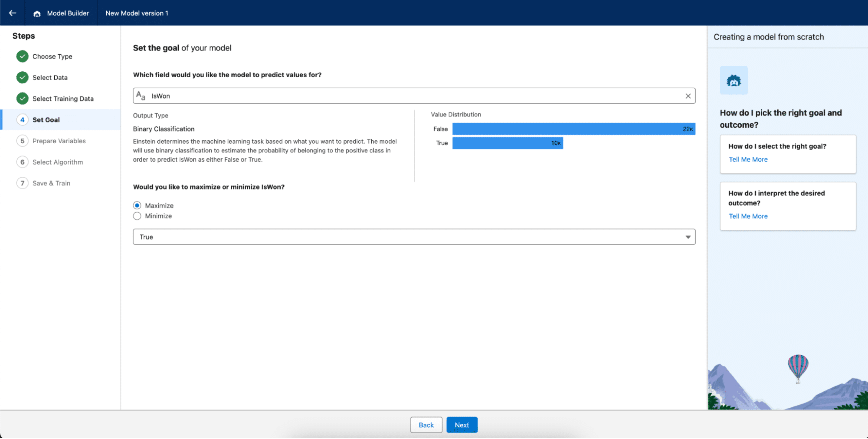The height and width of the screenshot is (439, 868).
Task: Open the True outcome dropdown
Action: (x=414, y=237)
